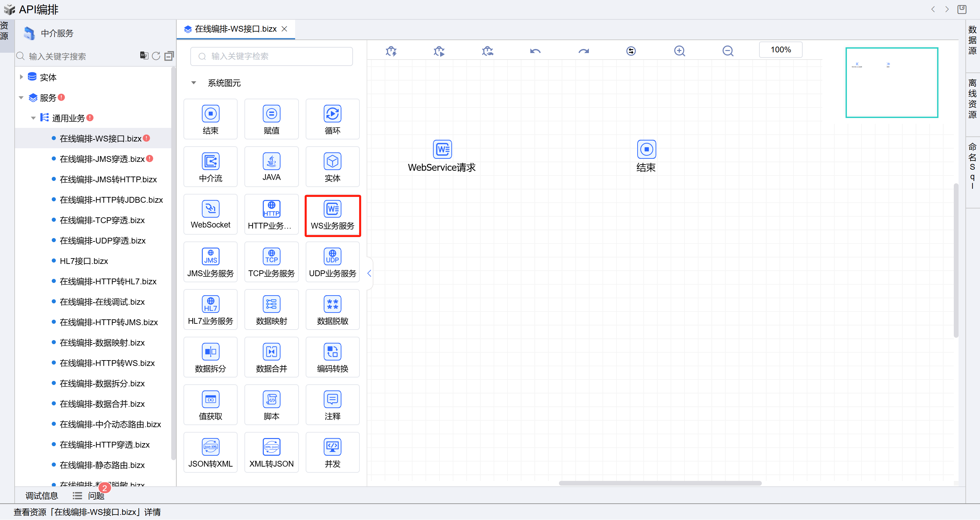Viewport: 980px width, 520px height.
Task: Collapse the 通用业务 folder
Action: tap(33, 118)
